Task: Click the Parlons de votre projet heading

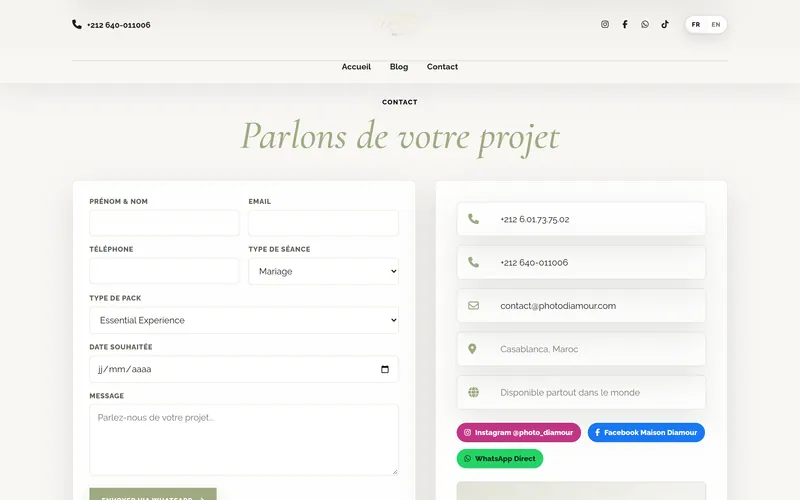Action: point(400,137)
